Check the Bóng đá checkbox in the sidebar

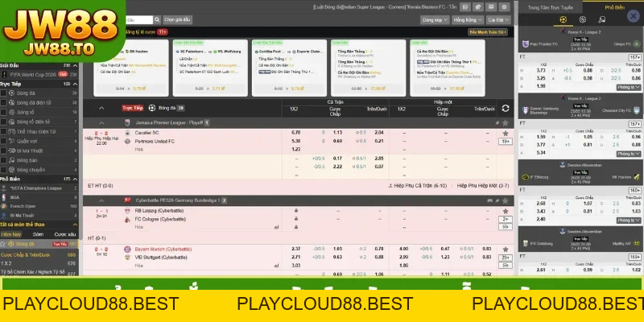coord(4,93)
